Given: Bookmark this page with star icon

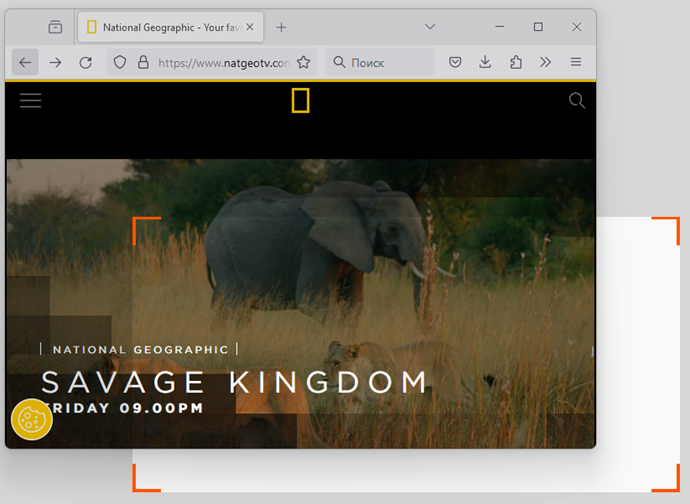Looking at the screenshot, I should (303, 63).
